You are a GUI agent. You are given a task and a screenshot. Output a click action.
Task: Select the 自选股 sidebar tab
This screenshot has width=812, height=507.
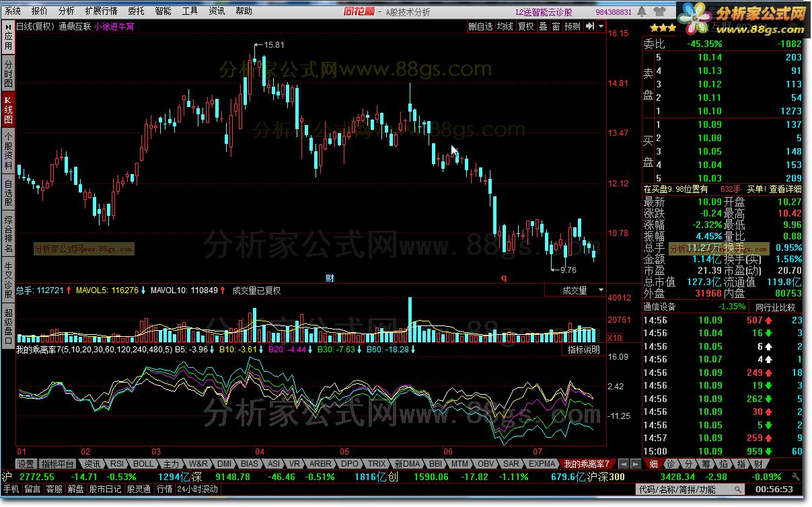[x=8, y=193]
